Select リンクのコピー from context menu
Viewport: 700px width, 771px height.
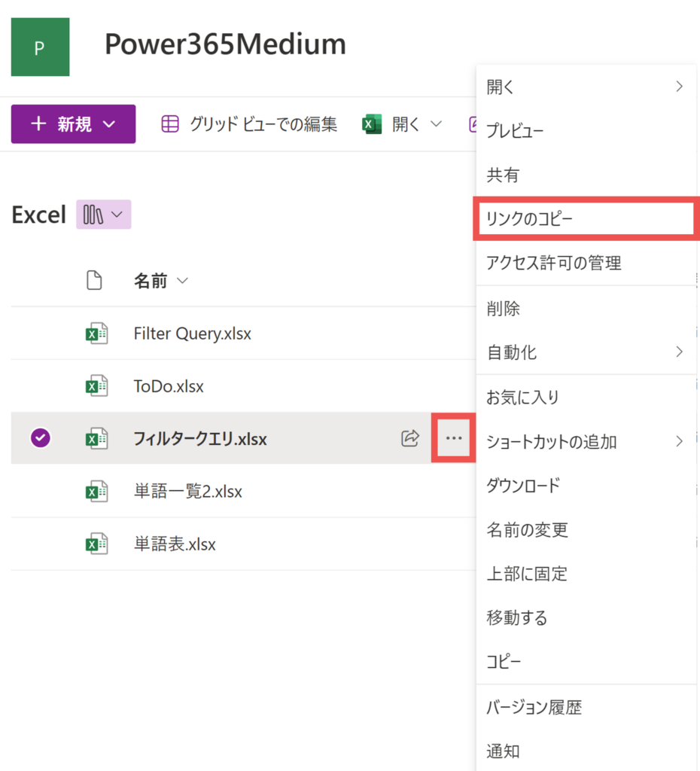pos(529,219)
